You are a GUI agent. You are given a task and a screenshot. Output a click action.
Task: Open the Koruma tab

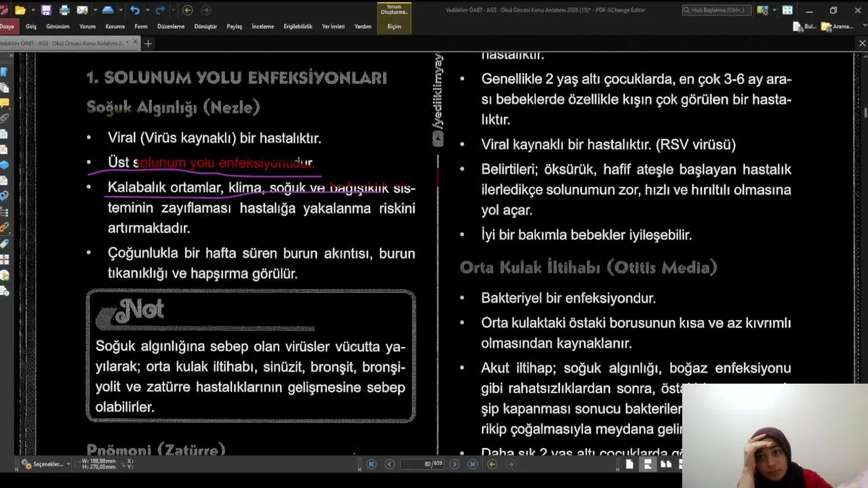point(115,26)
